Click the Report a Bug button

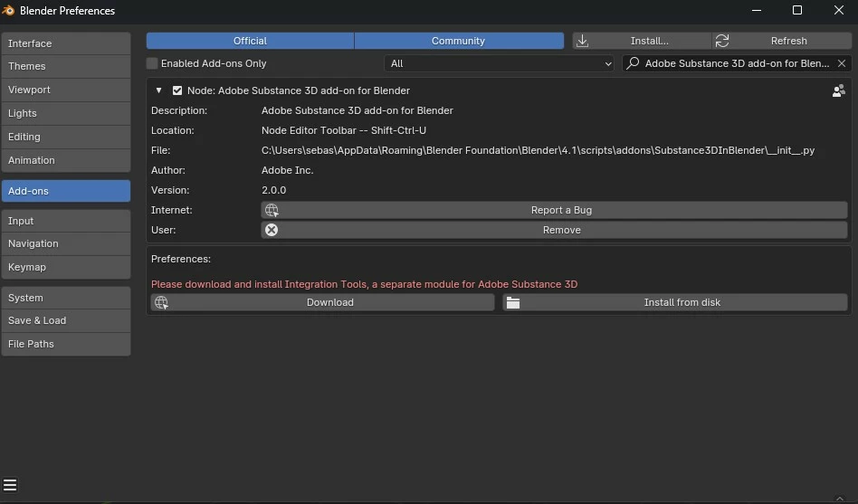click(554, 210)
